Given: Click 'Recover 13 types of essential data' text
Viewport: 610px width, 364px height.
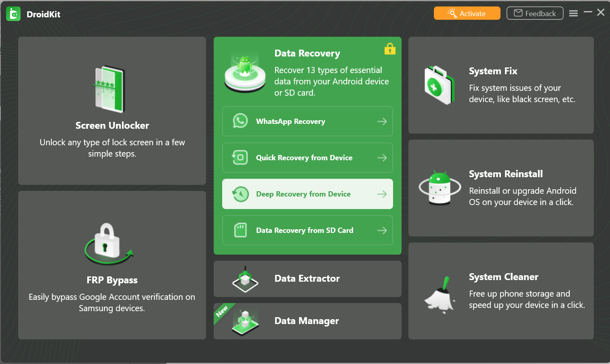Looking at the screenshot, I should point(331,82).
